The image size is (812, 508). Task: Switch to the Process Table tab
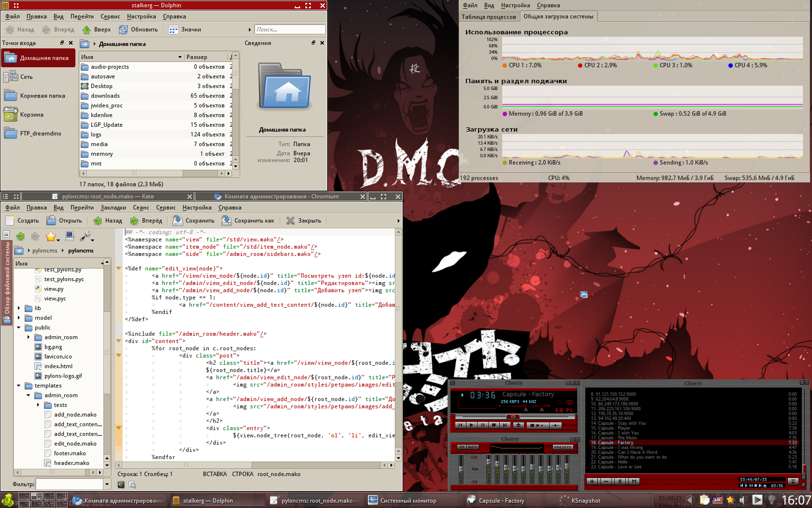click(489, 17)
